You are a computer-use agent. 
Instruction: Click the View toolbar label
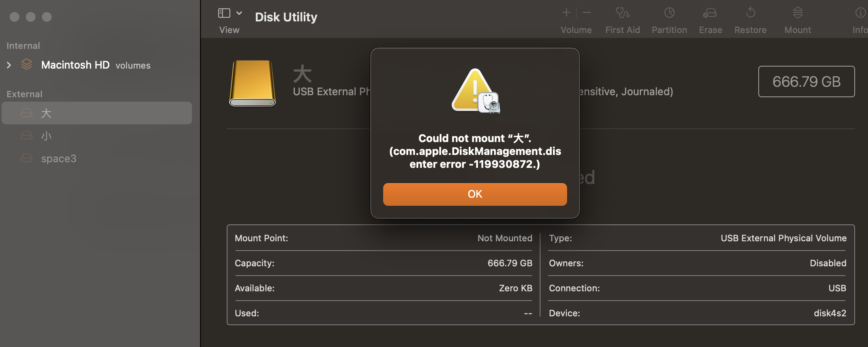pyautogui.click(x=229, y=30)
